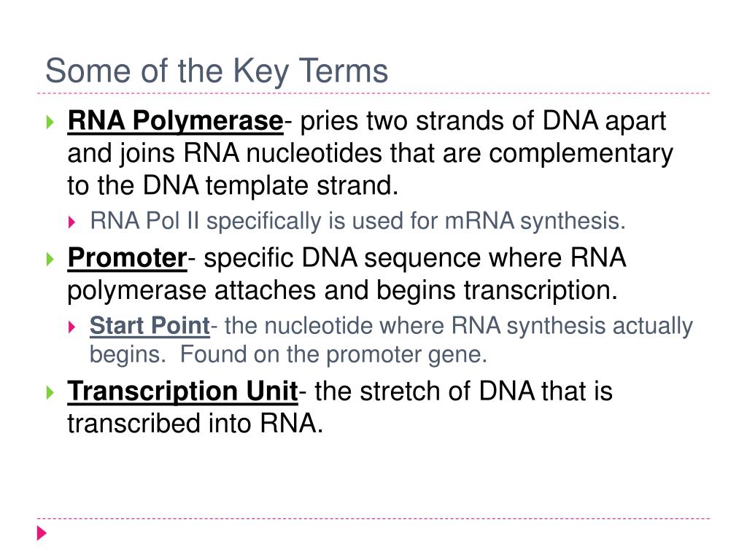Select the underlined term RNA Polymerase
Image resolution: width=747 pixels, height=560 pixels.
pos(175,121)
